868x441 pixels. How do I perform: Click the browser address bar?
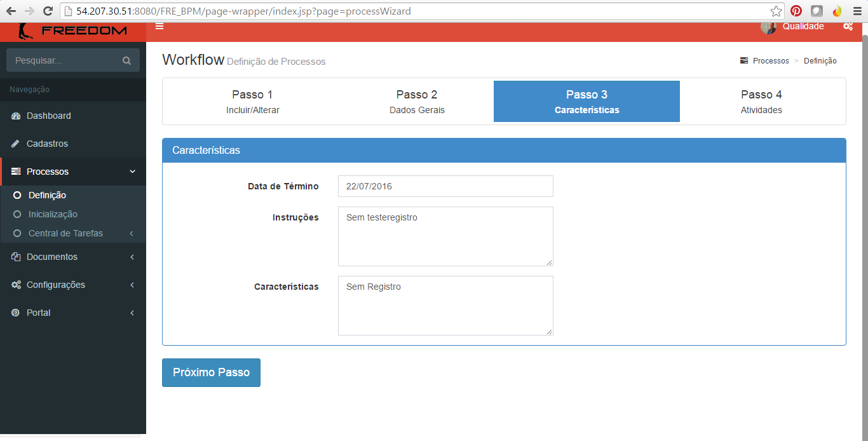(423, 11)
